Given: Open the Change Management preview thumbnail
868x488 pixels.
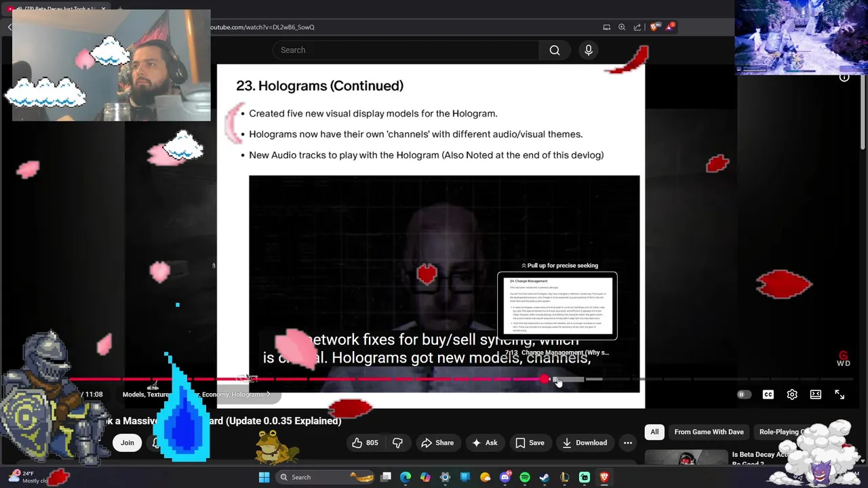Looking at the screenshot, I should click(557, 306).
